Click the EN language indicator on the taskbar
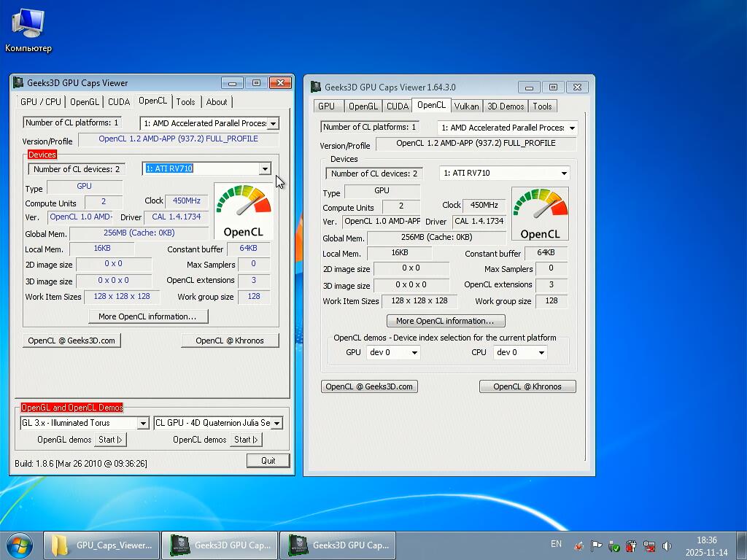747x560 pixels. (556, 544)
